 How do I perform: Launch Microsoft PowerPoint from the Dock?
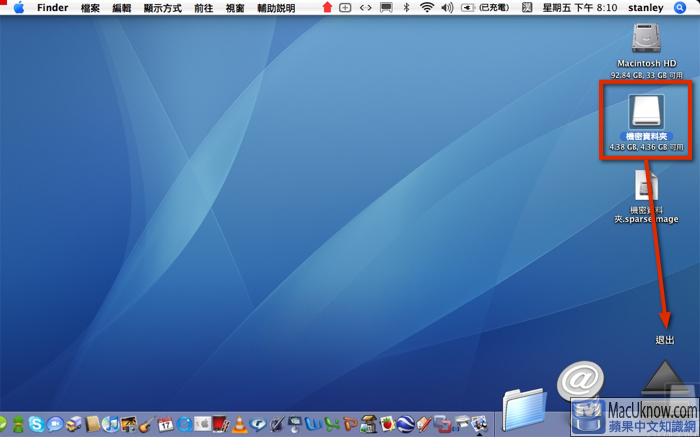point(350,424)
